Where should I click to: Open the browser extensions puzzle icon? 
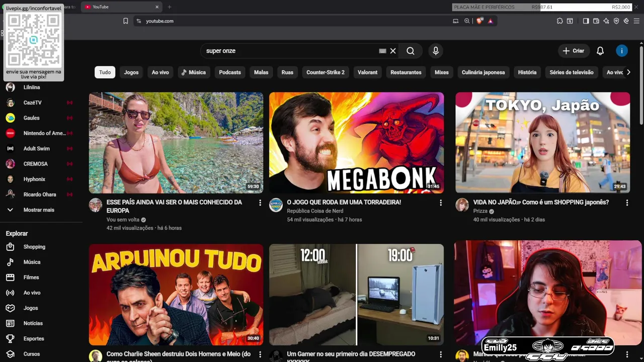pyautogui.click(x=559, y=21)
